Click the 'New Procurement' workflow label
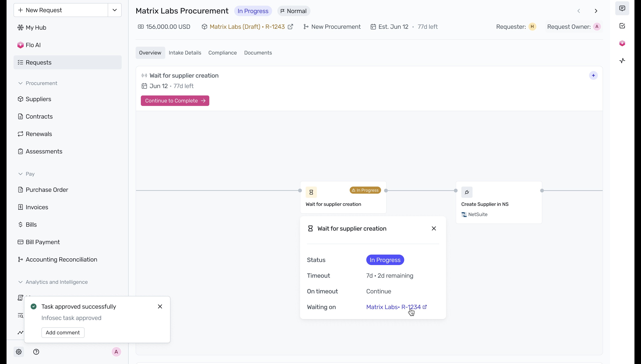641x364 pixels. click(336, 27)
